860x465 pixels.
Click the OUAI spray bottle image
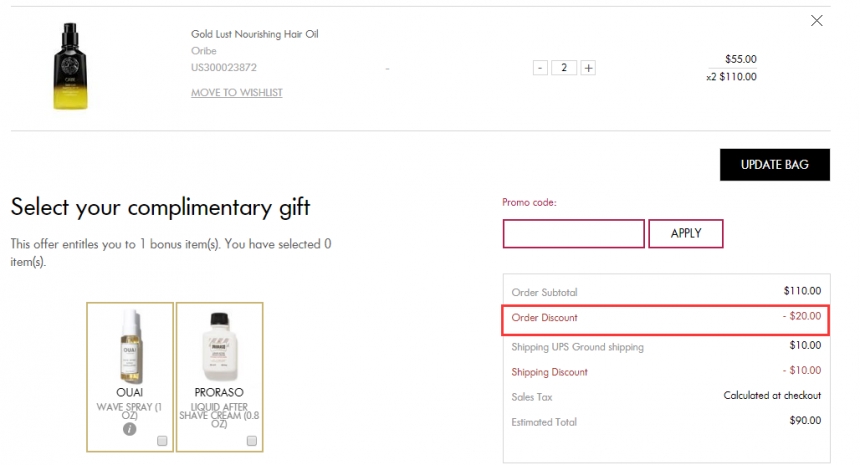(130, 344)
